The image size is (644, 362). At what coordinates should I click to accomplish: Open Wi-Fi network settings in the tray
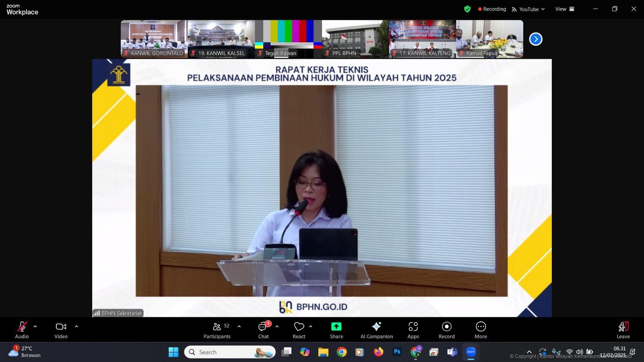tap(569, 352)
